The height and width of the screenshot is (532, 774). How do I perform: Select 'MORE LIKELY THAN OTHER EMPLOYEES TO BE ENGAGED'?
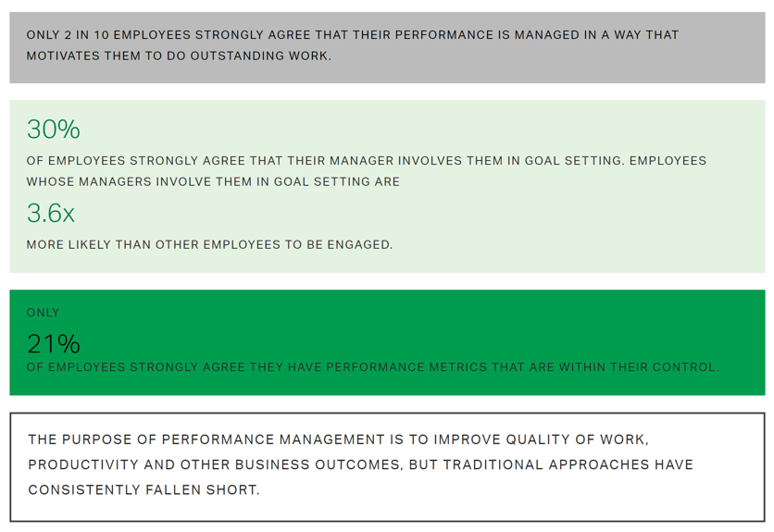point(209,245)
